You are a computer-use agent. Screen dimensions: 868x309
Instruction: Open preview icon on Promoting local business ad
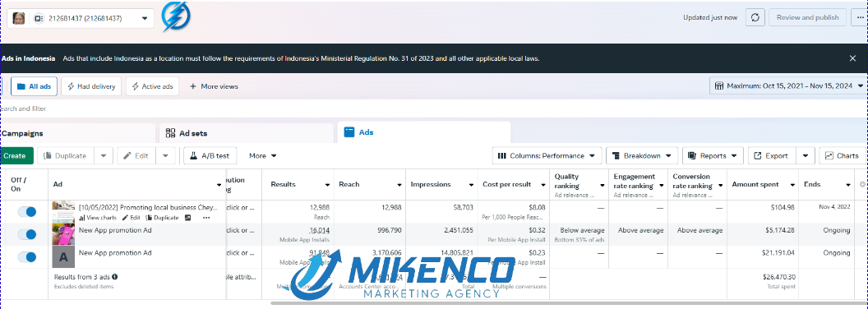click(188, 218)
